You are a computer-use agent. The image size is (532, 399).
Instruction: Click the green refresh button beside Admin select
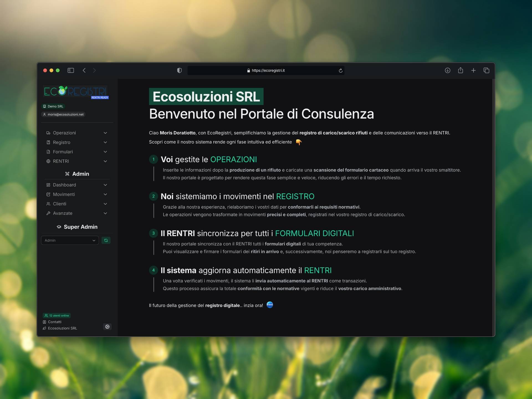point(106,240)
